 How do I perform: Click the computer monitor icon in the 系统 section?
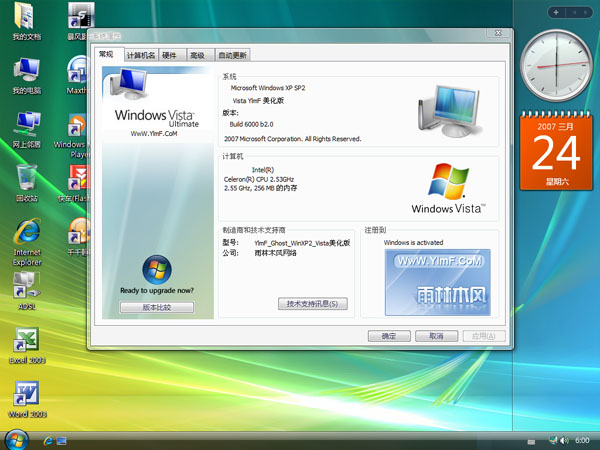click(449, 111)
